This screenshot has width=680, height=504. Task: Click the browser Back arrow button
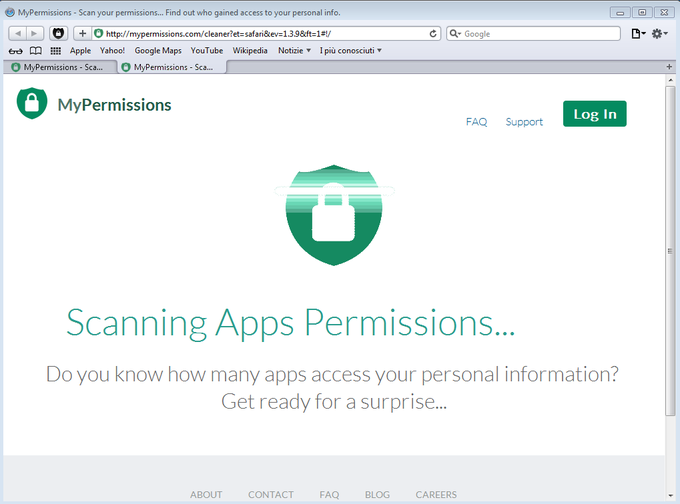(17, 33)
